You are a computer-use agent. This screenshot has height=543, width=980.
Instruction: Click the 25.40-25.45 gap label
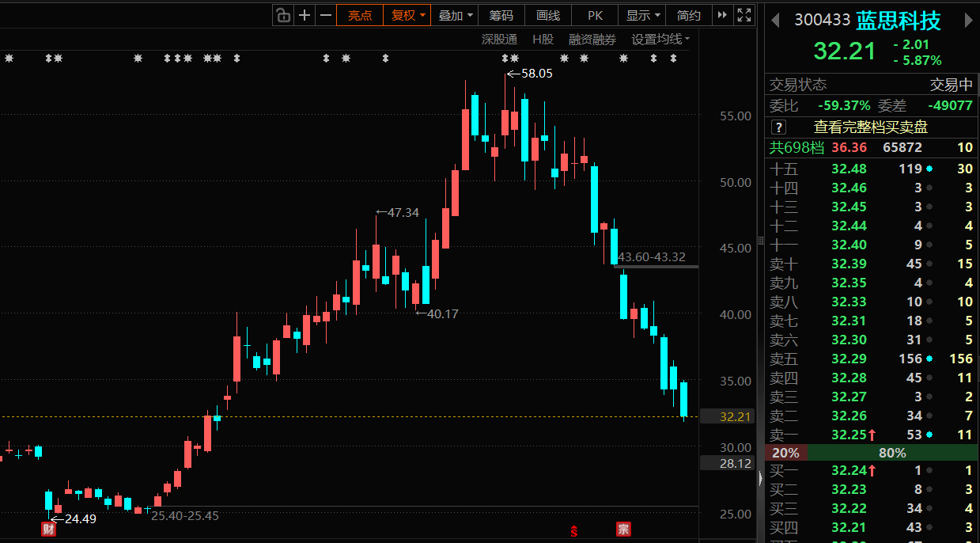tap(184, 515)
